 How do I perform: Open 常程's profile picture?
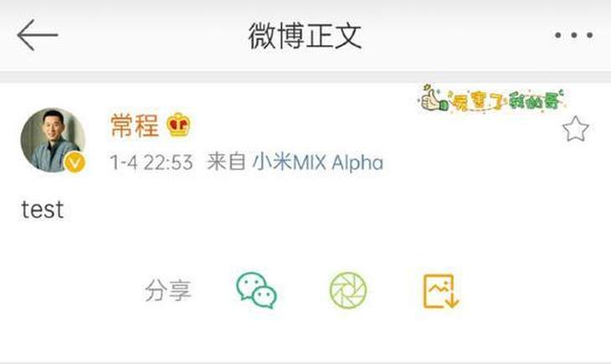(x=53, y=141)
